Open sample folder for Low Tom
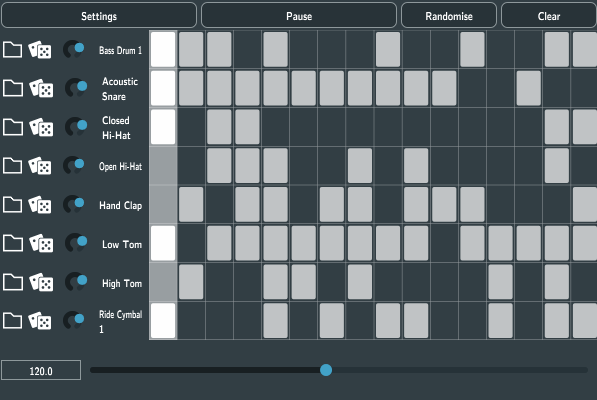 (x=12, y=243)
